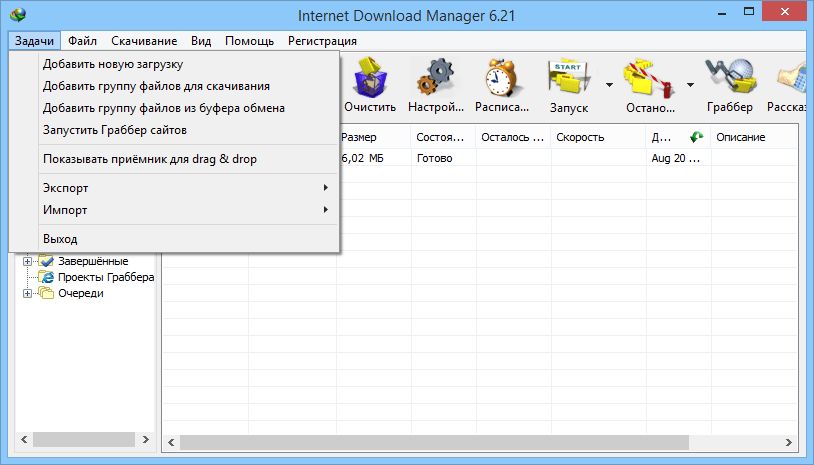Expand the Очереди tree node
The image size is (814, 465).
[28, 294]
